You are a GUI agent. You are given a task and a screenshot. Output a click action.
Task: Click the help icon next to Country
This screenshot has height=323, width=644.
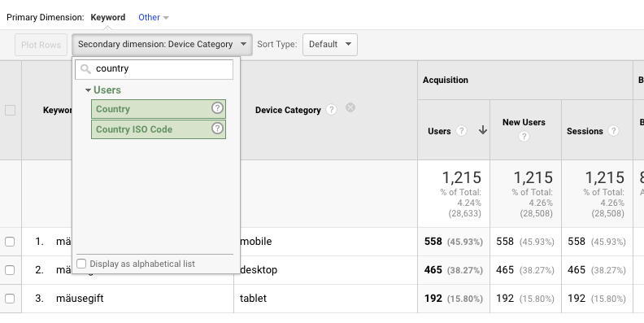[217, 108]
